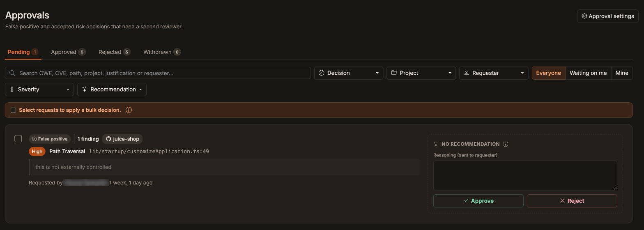Tick the juice-shop request checkbox
The image size is (644, 230).
pyautogui.click(x=18, y=138)
